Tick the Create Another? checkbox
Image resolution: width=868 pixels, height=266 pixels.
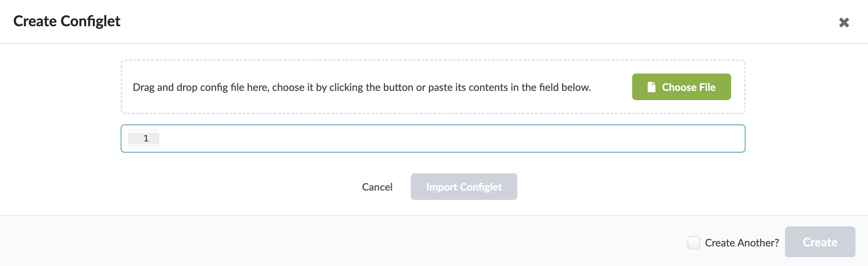click(x=693, y=242)
